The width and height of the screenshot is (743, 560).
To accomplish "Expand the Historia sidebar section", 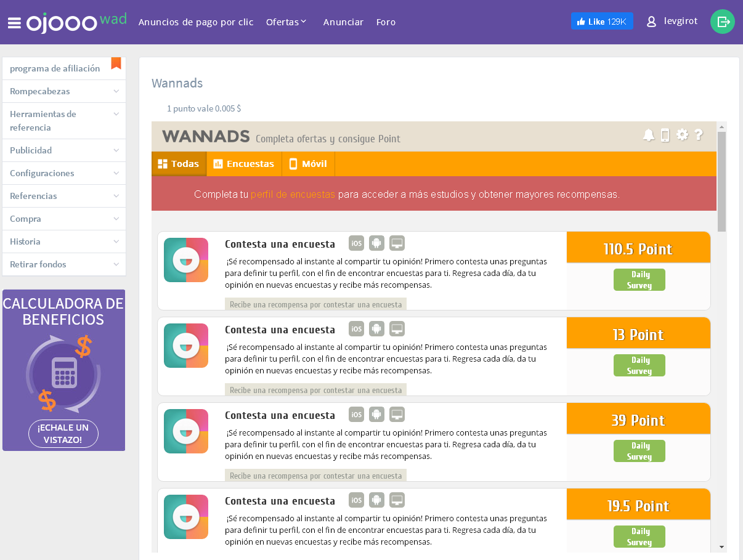I will pos(64,241).
